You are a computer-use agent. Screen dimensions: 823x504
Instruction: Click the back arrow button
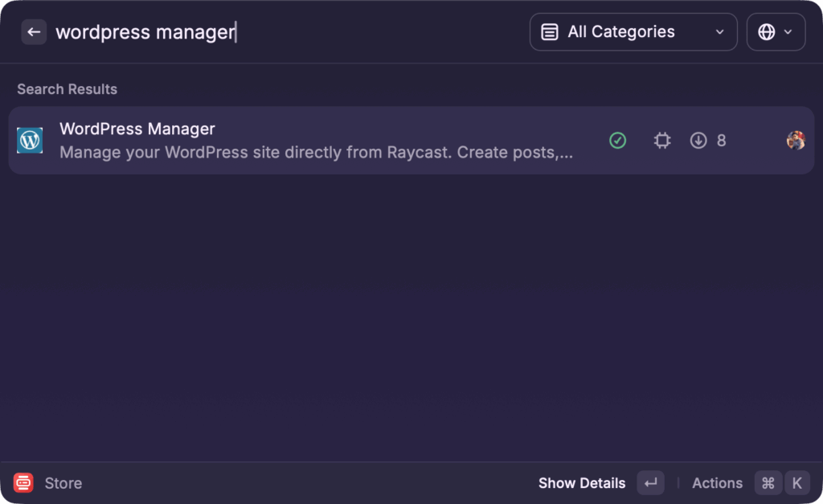34,32
